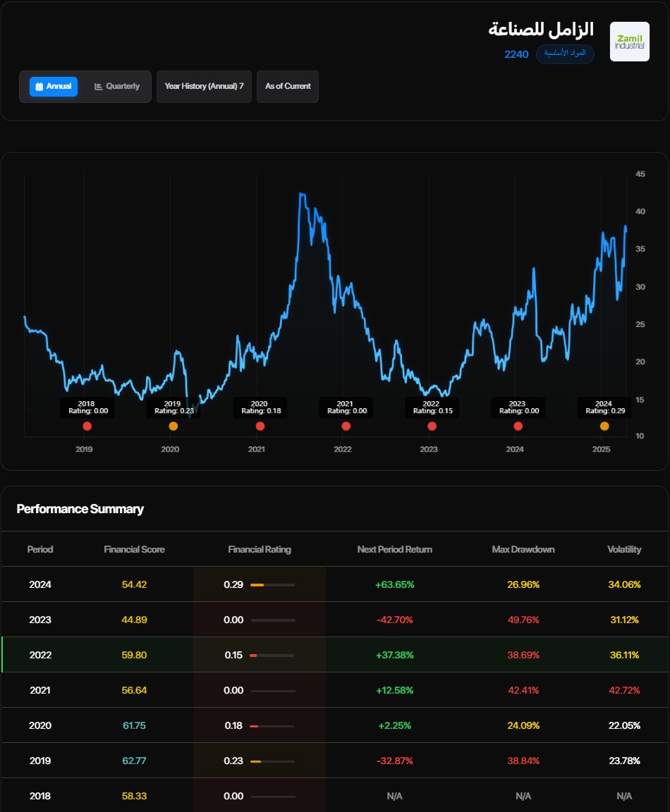Click the max drawdown value 24.09%
Screen dimensions: 670x812
pos(523,725)
